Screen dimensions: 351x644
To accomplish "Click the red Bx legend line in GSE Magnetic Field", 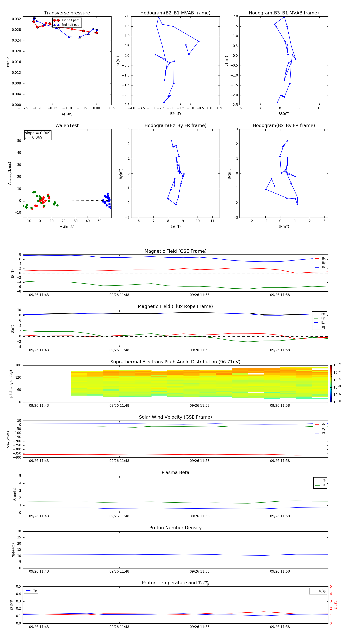I will pyautogui.click(x=316, y=259).
